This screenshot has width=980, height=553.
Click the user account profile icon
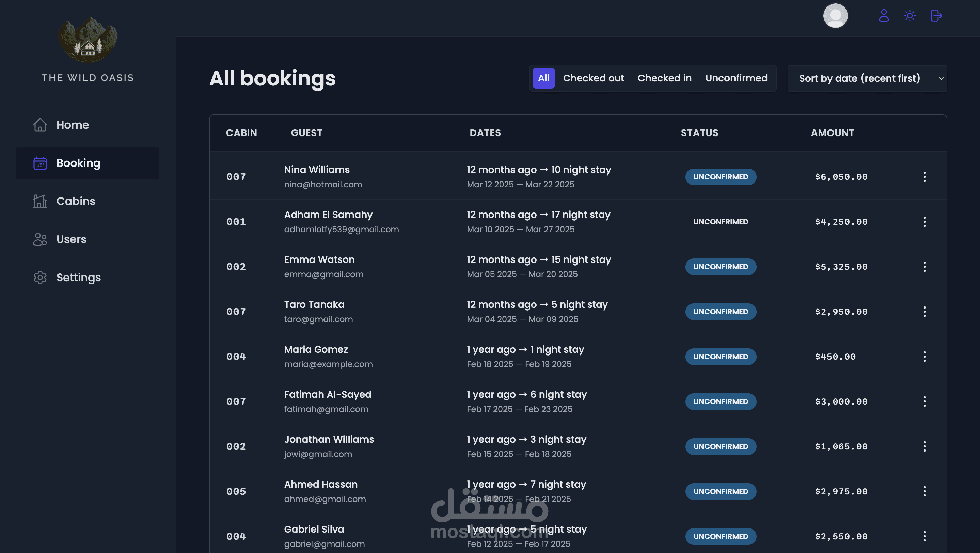pos(884,16)
